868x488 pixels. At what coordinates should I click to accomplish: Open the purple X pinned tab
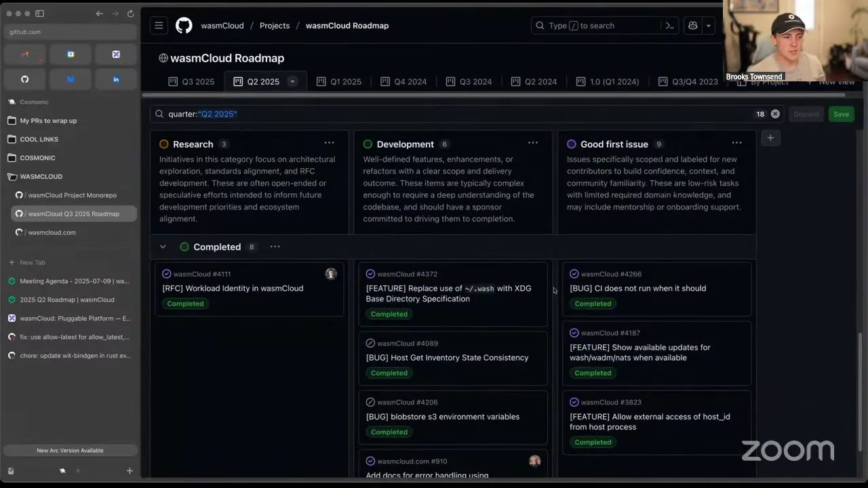tap(116, 54)
